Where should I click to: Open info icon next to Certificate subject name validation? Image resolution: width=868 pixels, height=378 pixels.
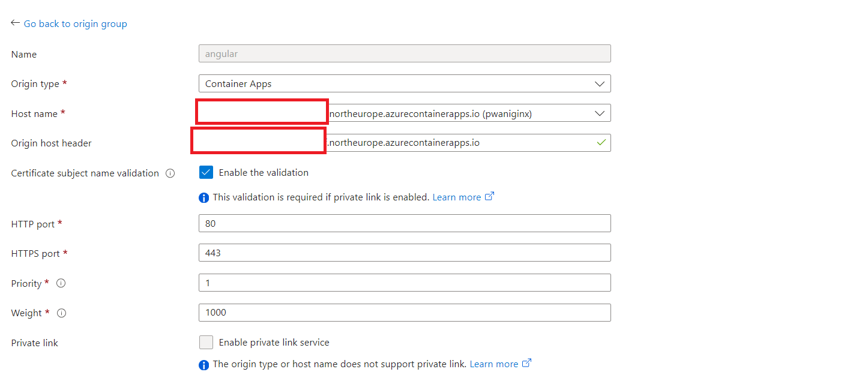170,173
